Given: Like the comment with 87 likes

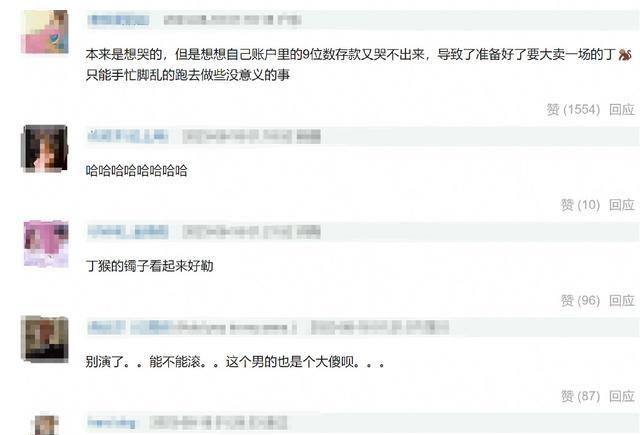Looking at the screenshot, I should [580, 396].
